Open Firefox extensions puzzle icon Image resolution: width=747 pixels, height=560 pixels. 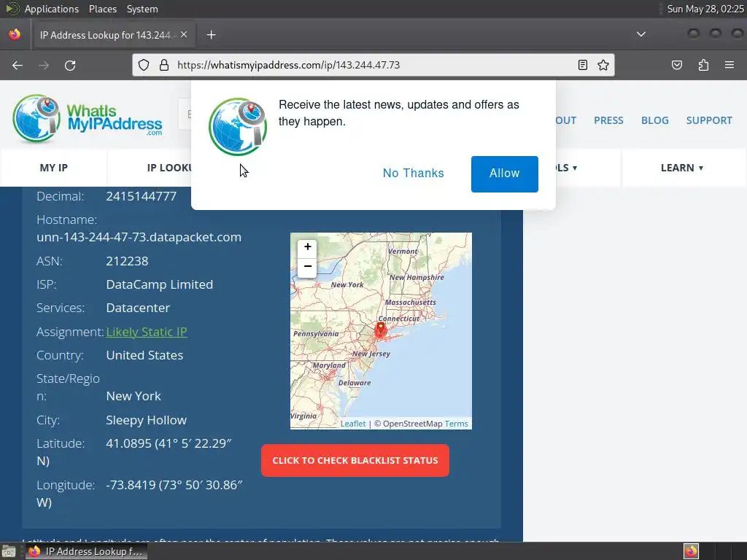coord(703,65)
